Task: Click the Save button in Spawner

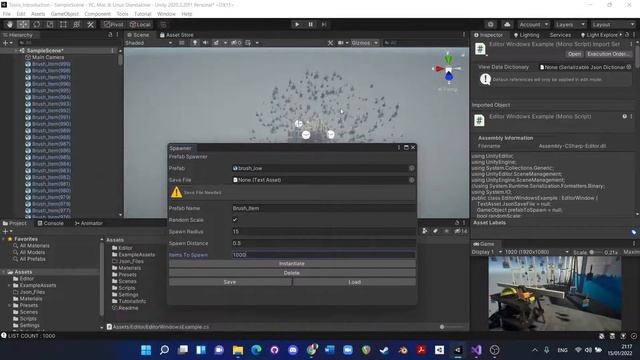Action: click(230, 282)
